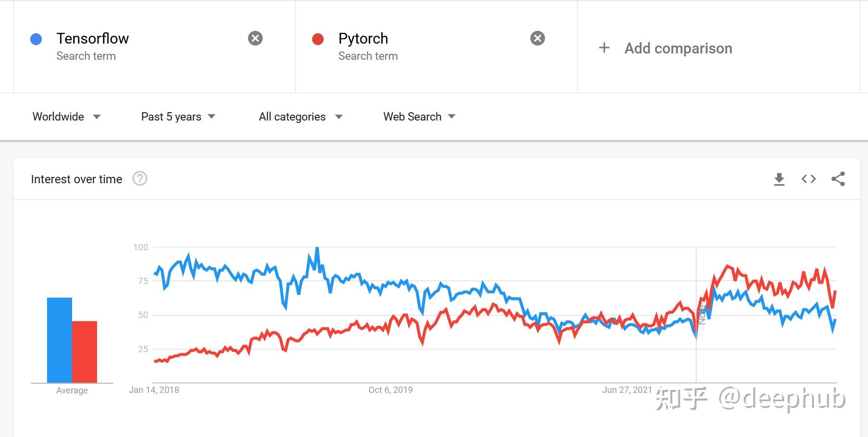Click the plus icon to add comparison
This screenshot has height=437, width=868.
(x=604, y=48)
